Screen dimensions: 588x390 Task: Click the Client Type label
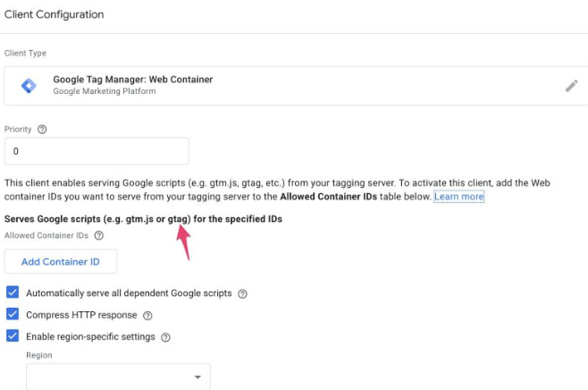[26, 54]
